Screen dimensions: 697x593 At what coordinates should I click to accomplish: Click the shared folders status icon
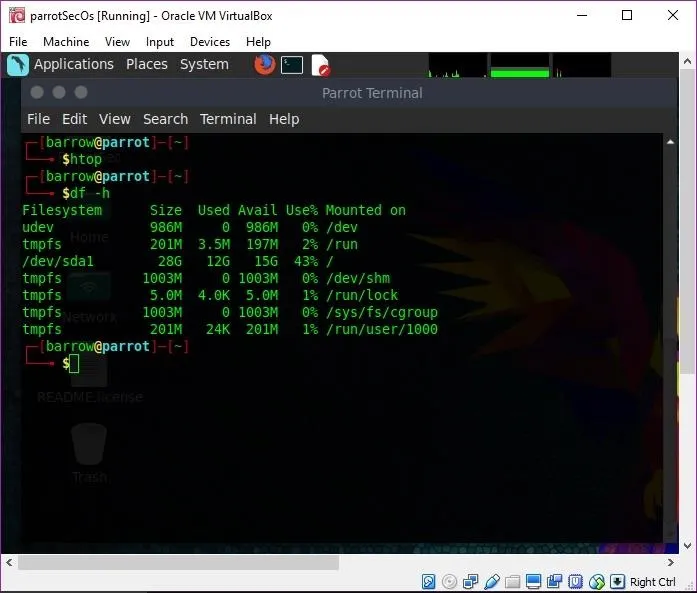coord(512,581)
